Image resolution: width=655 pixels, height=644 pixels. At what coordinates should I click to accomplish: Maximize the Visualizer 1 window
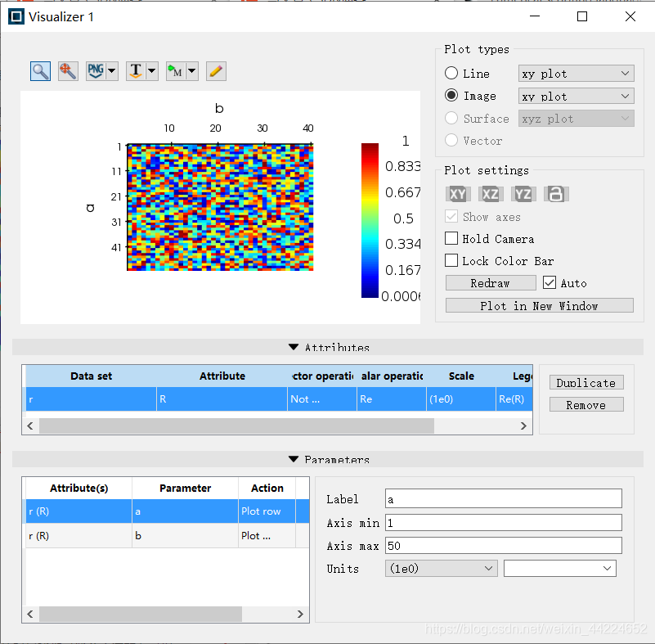(582, 16)
